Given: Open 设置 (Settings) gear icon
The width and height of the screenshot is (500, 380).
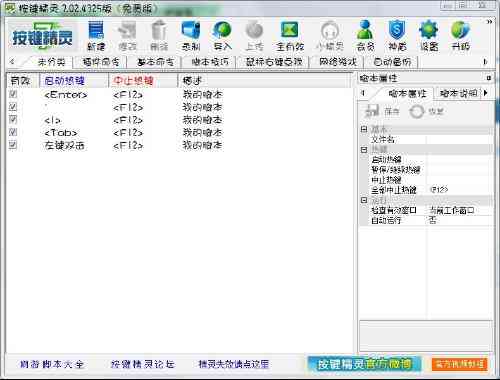Looking at the screenshot, I should click(429, 36).
